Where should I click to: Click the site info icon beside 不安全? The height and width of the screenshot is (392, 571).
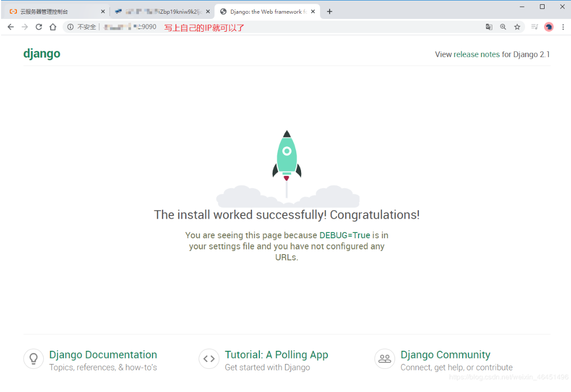(70, 27)
